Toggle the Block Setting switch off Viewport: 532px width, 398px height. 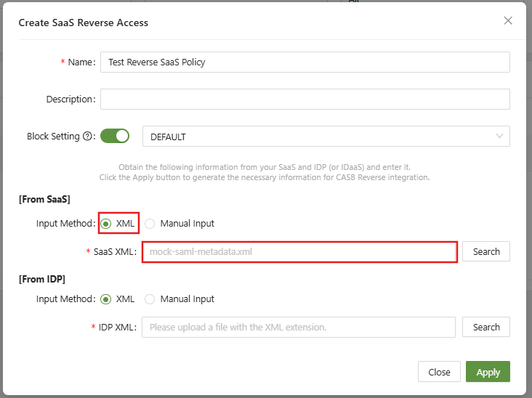pyautogui.click(x=114, y=136)
